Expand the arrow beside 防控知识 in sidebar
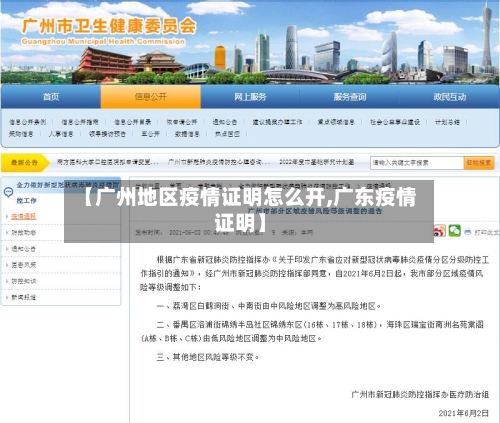Viewport: 500px width, 423px height. (7, 281)
